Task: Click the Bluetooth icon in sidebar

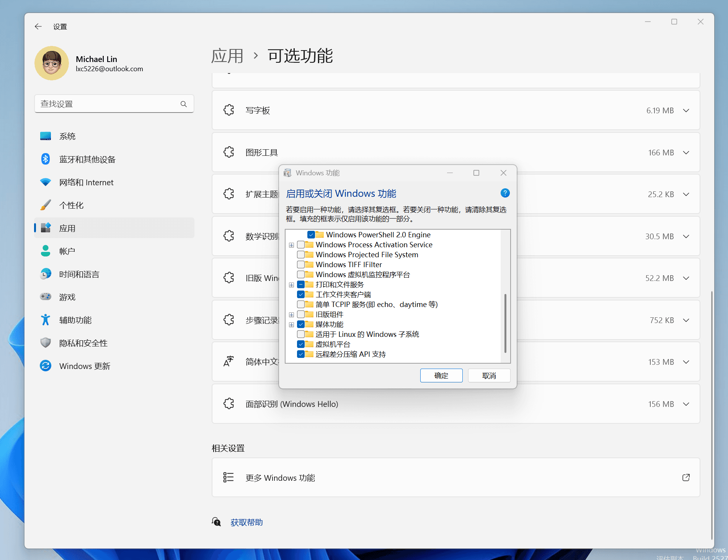Action: click(46, 159)
